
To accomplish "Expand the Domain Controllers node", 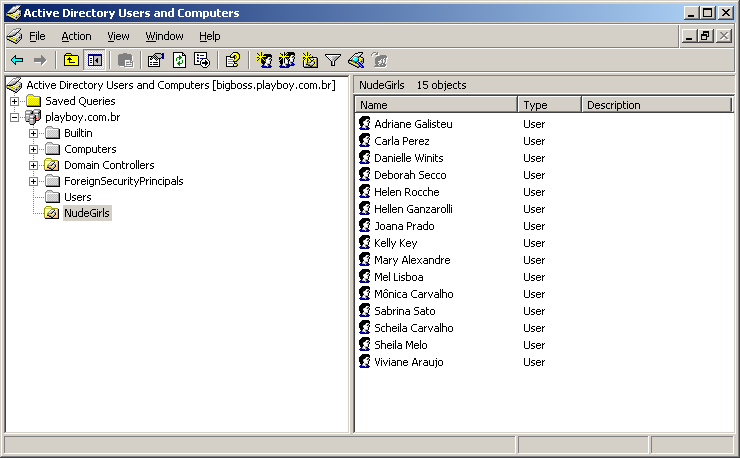I will (33, 165).
